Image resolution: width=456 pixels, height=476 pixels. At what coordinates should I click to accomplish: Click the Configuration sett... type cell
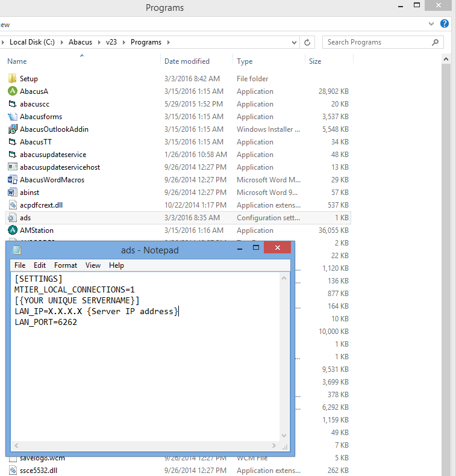(x=268, y=218)
